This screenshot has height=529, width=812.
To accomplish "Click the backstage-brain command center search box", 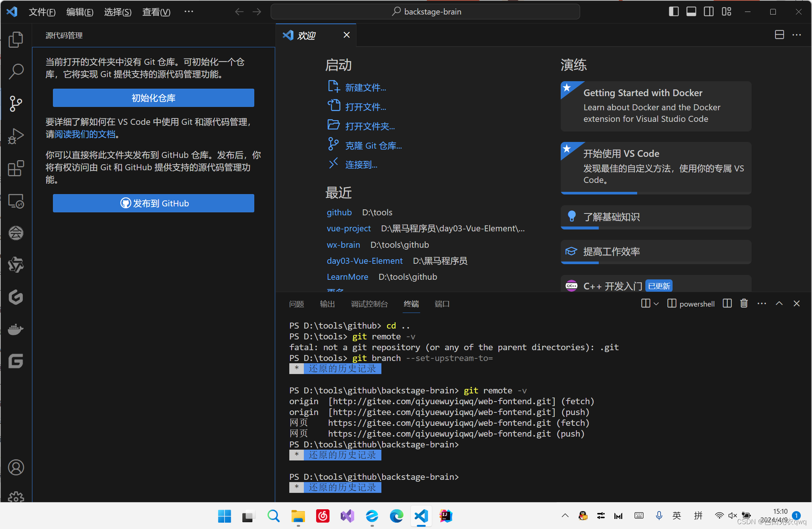I will click(x=425, y=12).
